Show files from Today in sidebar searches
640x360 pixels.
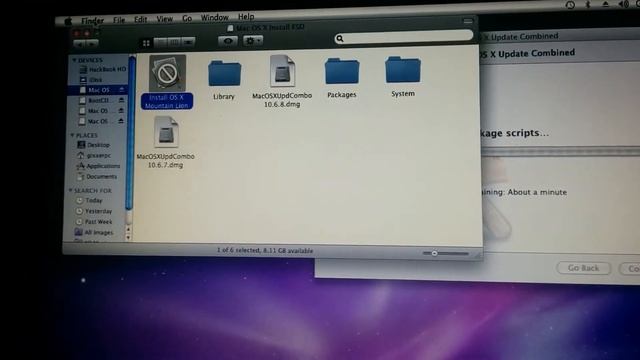89,200
